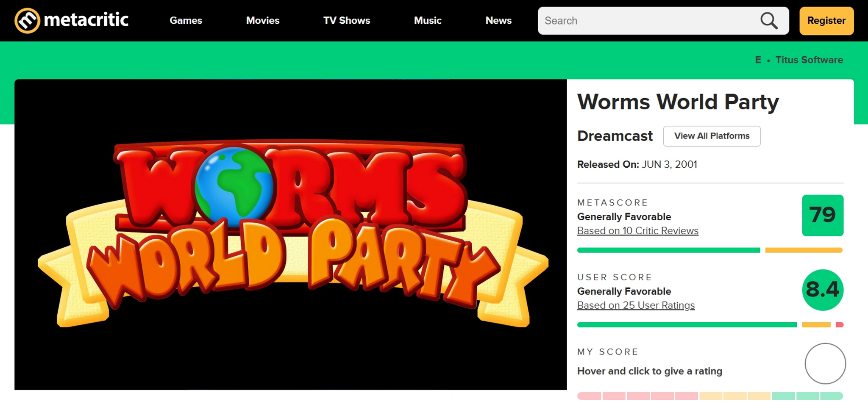Click the Worms World Party title heading
The width and height of the screenshot is (868, 404).
(x=678, y=102)
